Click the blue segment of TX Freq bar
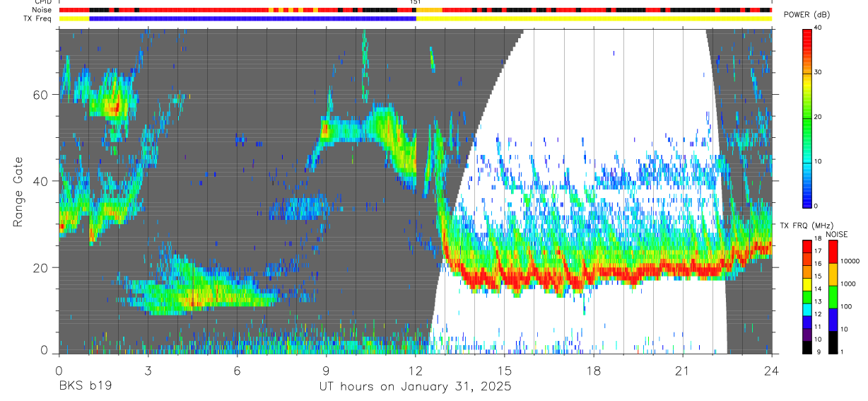Image resolution: width=868 pixels, height=401 pixels. (252, 18)
